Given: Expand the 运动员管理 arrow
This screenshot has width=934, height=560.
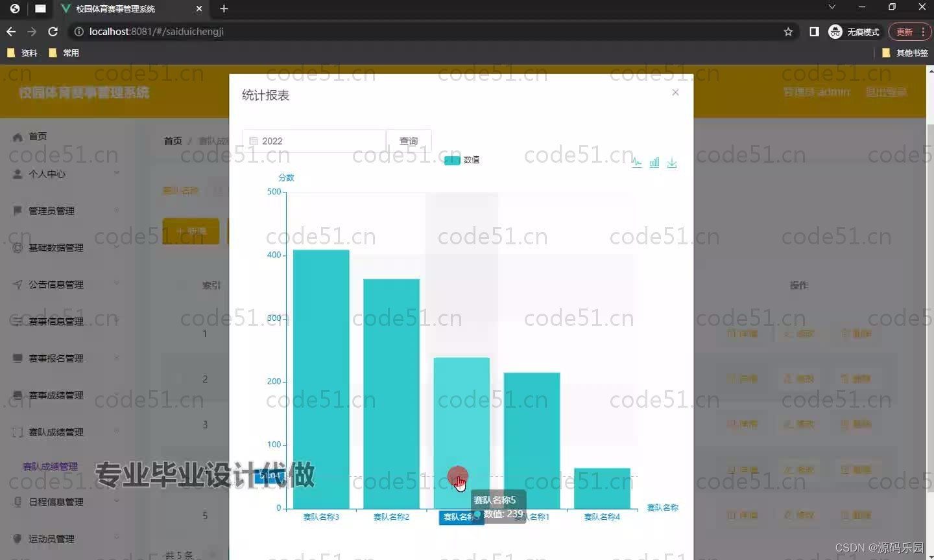Looking at the screenshot, I should point(117,537).
